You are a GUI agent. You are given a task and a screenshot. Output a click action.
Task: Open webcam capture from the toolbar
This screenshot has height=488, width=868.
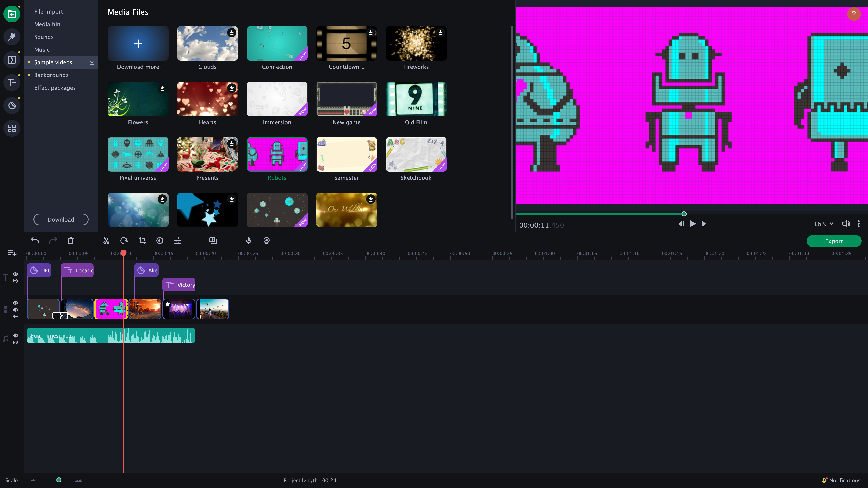266,241
